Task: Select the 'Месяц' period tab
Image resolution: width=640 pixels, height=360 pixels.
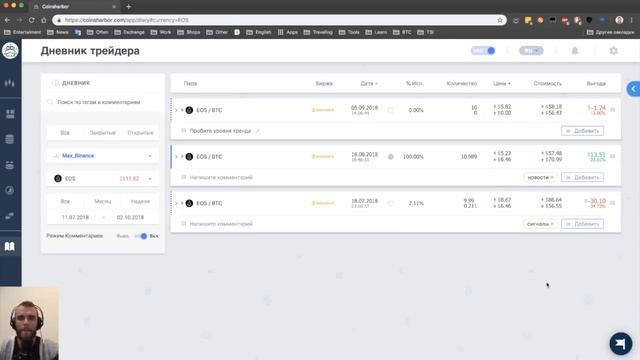Action: [x=102, y=201]
